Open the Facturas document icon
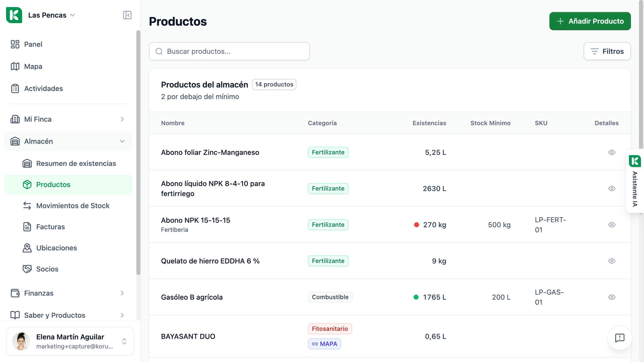Viewport: 644px width, 362px height. pos(27,227)
